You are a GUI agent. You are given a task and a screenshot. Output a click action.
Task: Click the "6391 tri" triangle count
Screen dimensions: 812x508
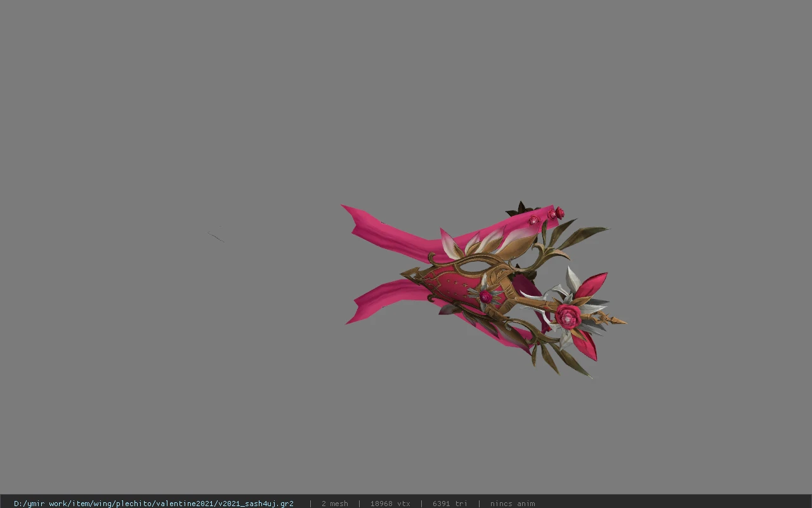click(x=450, y=504)
